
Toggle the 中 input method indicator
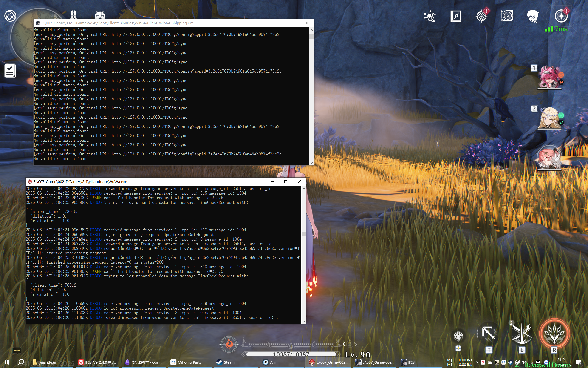[x=538, y=362]
